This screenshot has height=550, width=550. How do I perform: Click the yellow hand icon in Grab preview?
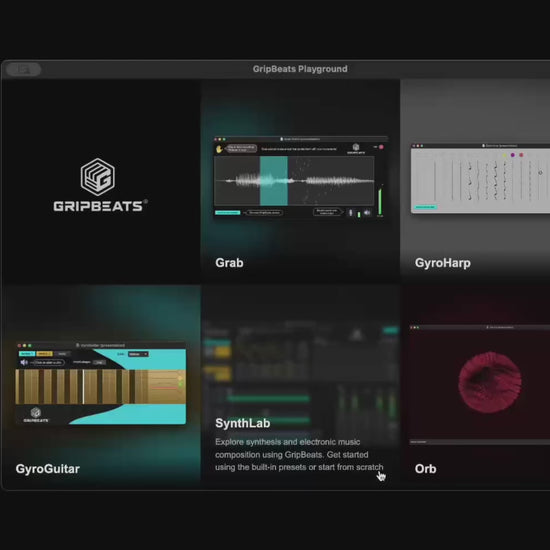(x=220, y=149)
